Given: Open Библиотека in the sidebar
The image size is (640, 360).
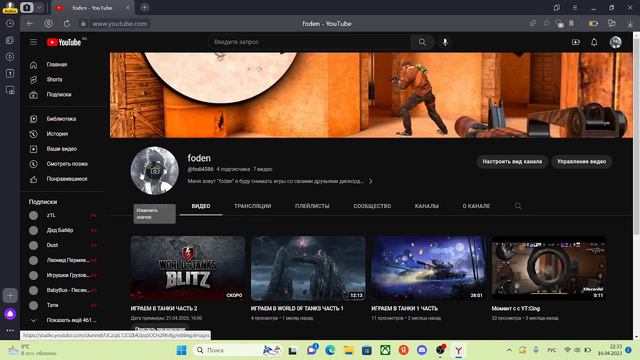Looking at the screenshot, I should (62, 119).
